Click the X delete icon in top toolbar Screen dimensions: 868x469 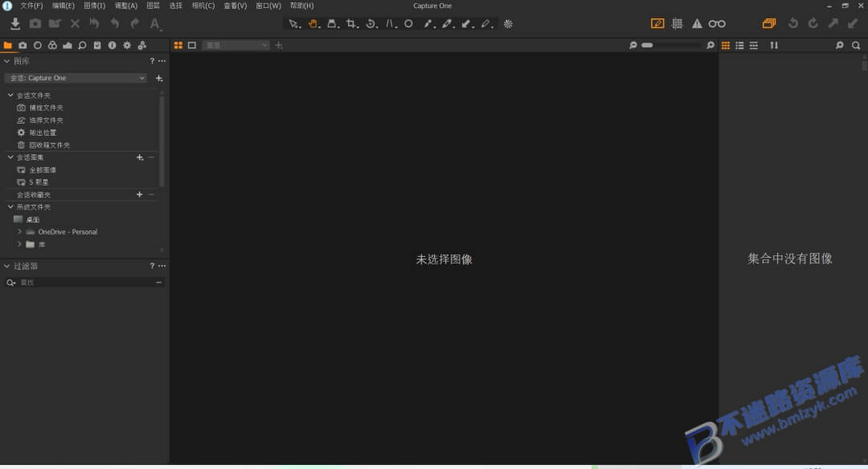75,24
